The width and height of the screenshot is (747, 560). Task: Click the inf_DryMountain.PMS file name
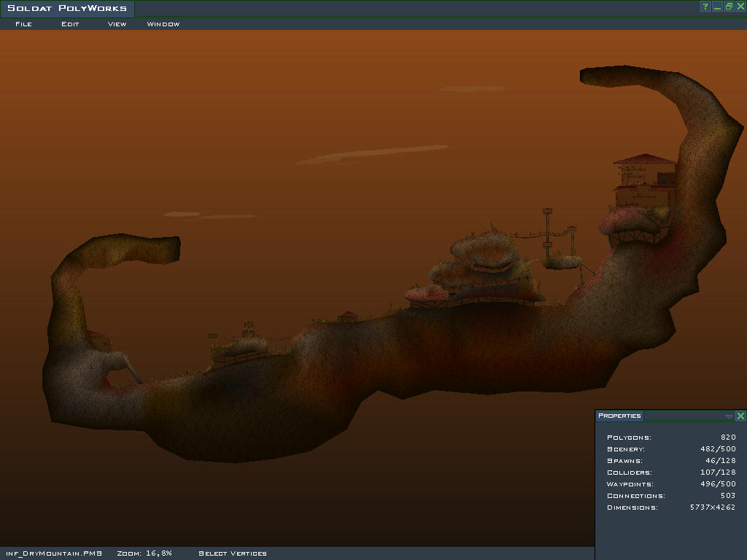53,553
